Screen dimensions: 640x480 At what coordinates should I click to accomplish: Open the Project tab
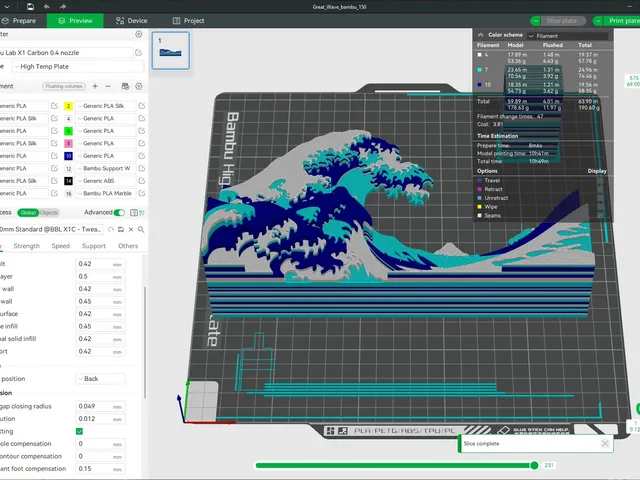pyautogui.click(x=189, y=21)
